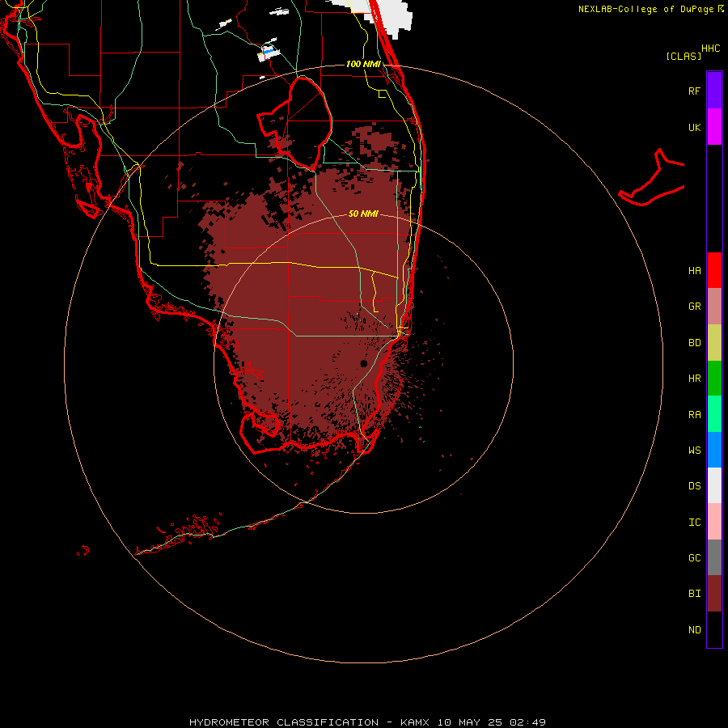Click the GR legend color swatch

(714, 307)
